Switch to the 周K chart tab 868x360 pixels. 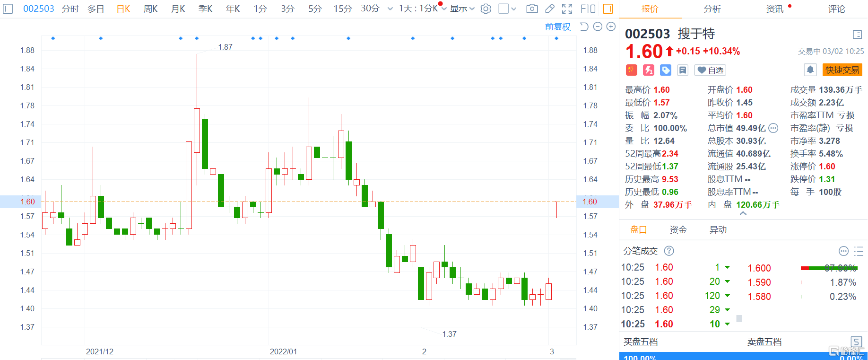click(150, 9)
